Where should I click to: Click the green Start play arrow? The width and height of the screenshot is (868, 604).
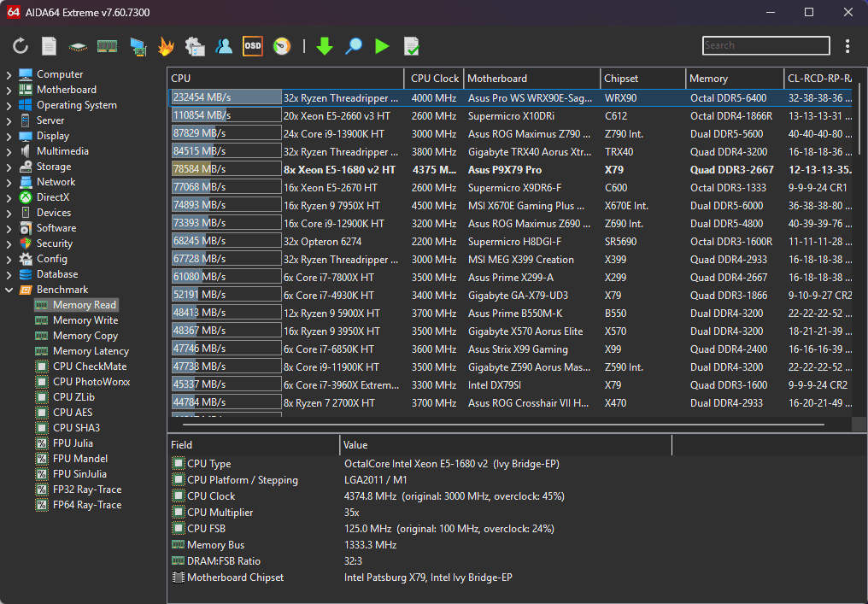click(382, 46)
